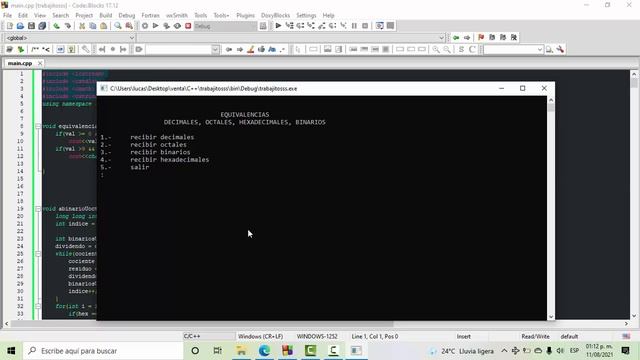Collapse the fold marker at line 8
Screen dimensions: 640x360
pyautogui.click(x=38, y=126)
